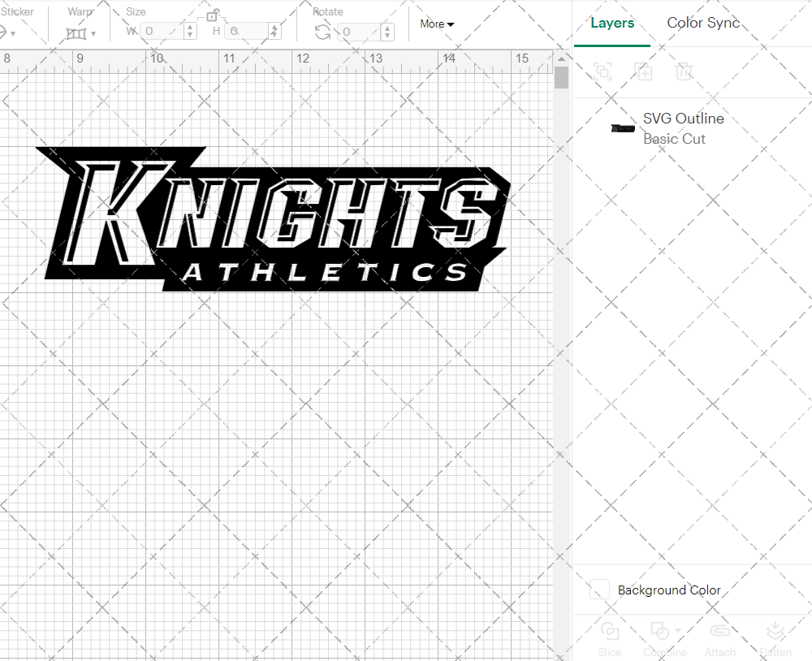Toggle the height auto-adjust lightning icon
Viewport: 812px width, 661px height.
tap(274, 30)
